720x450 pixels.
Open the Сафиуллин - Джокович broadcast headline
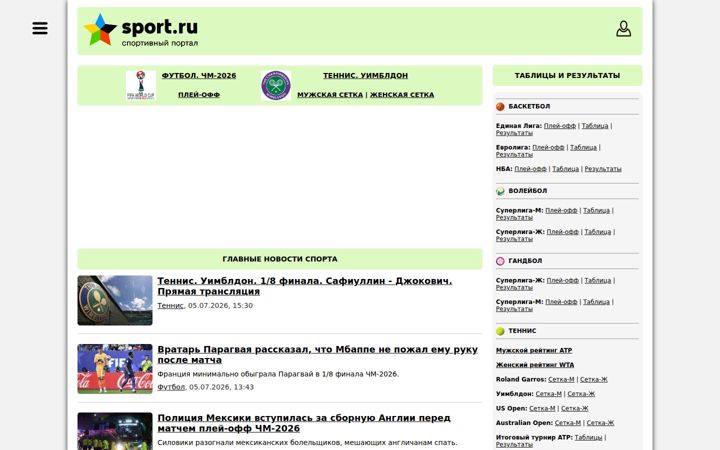(x=304, y=286)
